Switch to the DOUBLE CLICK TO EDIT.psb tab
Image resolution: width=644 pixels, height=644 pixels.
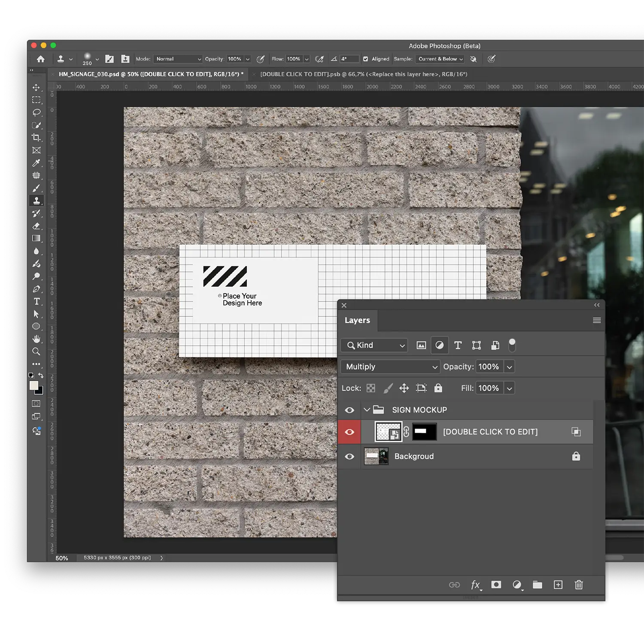click(363, 74)
